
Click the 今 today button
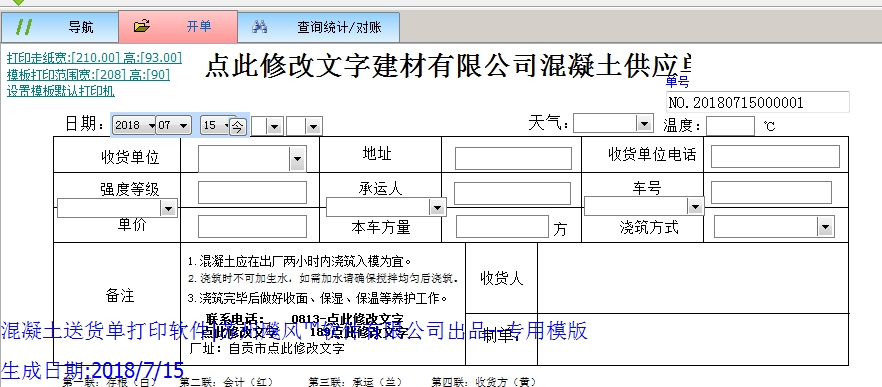coord(238,126)
